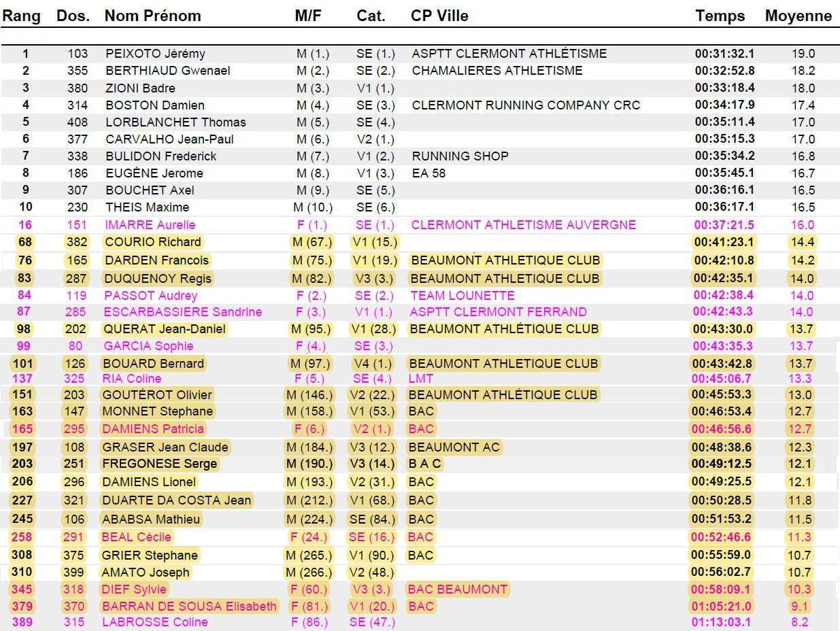Viewport: 840px width, 631px height.
Task: Click on BARRAN DE SOUSA Elisabeth
Action: click(190, 607)
